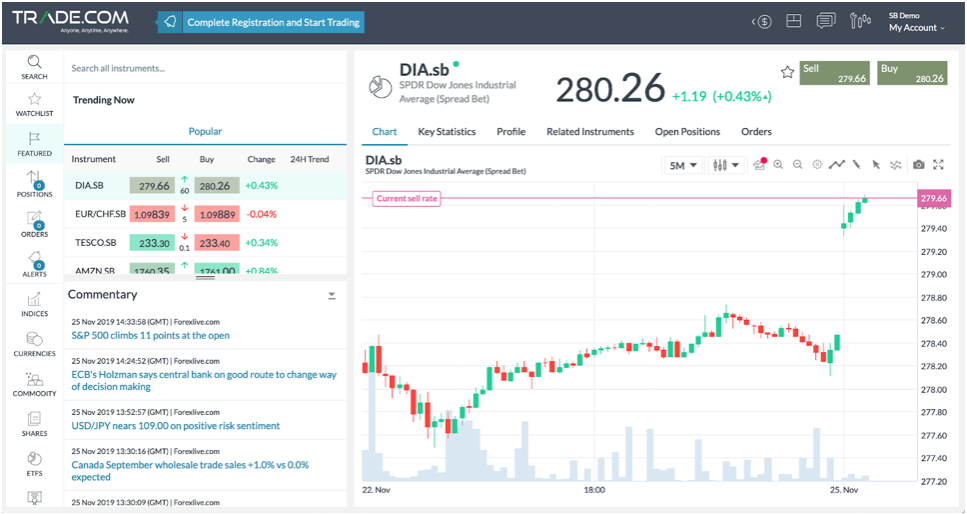This screenshot has width=967, height=514.
Task: Expand chart to fullscreen
Action: coord(939,165)
